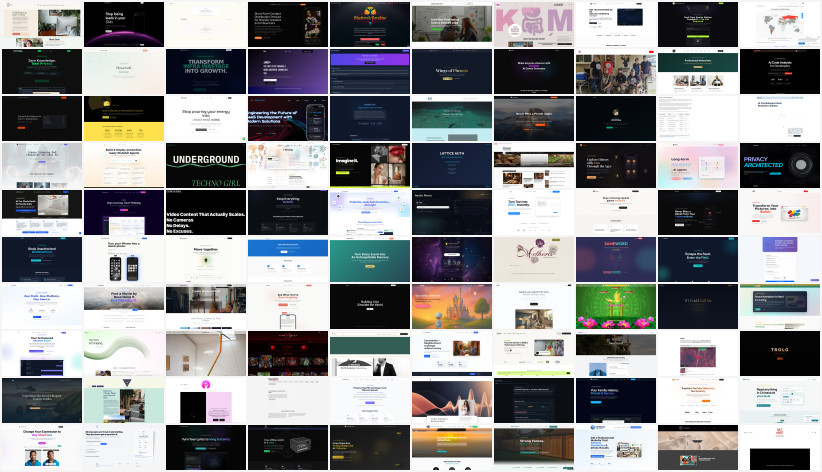The image size is (822, 472).
Task: Select the Building Jobs black thumbnail
Action: click(370, 306)
